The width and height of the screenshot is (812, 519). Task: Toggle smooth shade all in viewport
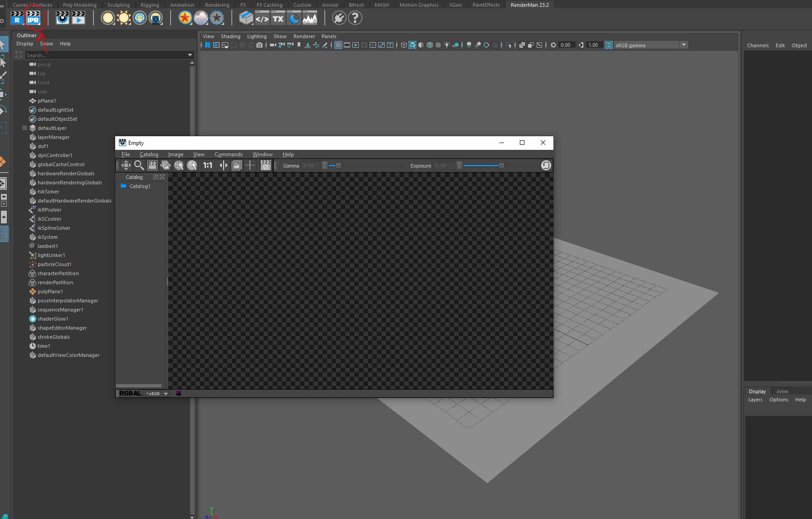412,45
